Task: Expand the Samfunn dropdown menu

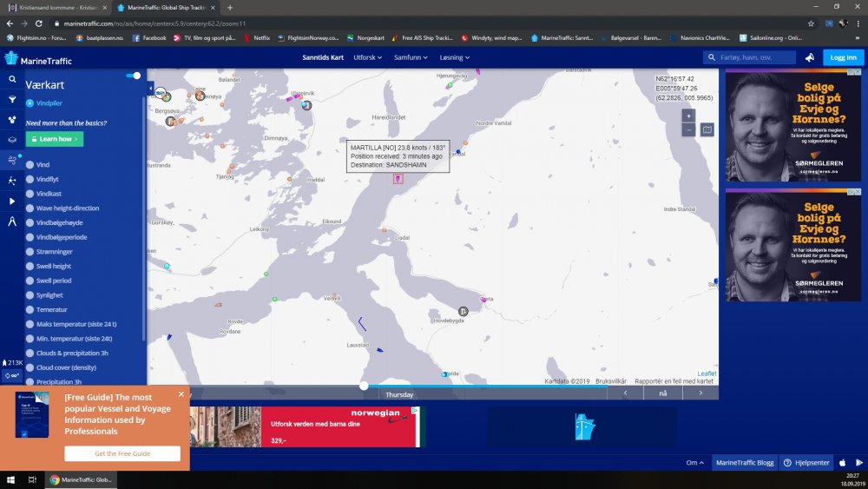Action: pyautogui.click(x=411, y=57)
